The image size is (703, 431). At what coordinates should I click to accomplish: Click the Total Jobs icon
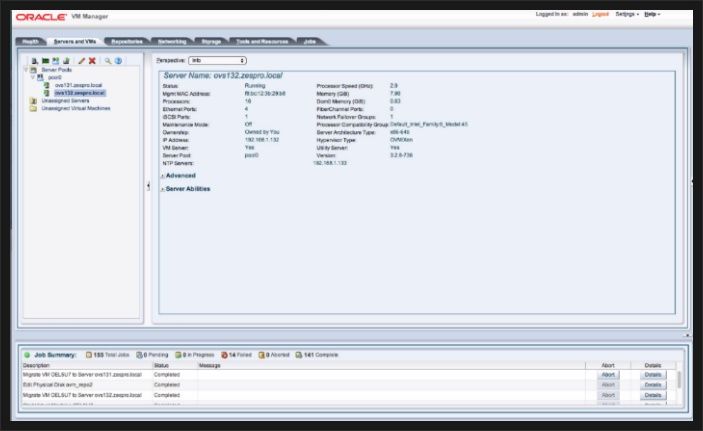(x=89, y=355)
